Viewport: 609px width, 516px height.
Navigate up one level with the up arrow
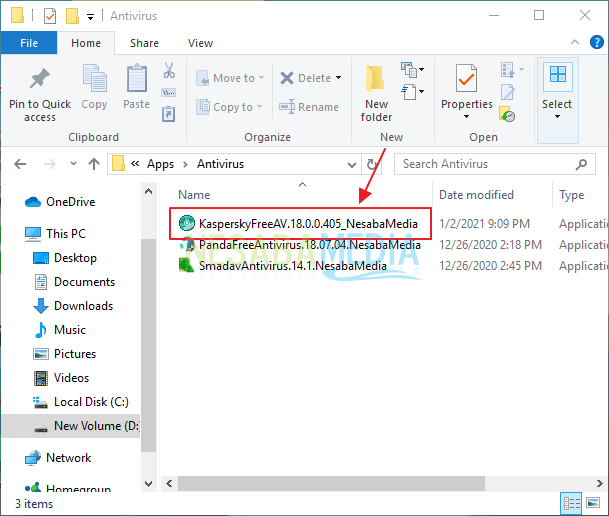coord(94,164)
